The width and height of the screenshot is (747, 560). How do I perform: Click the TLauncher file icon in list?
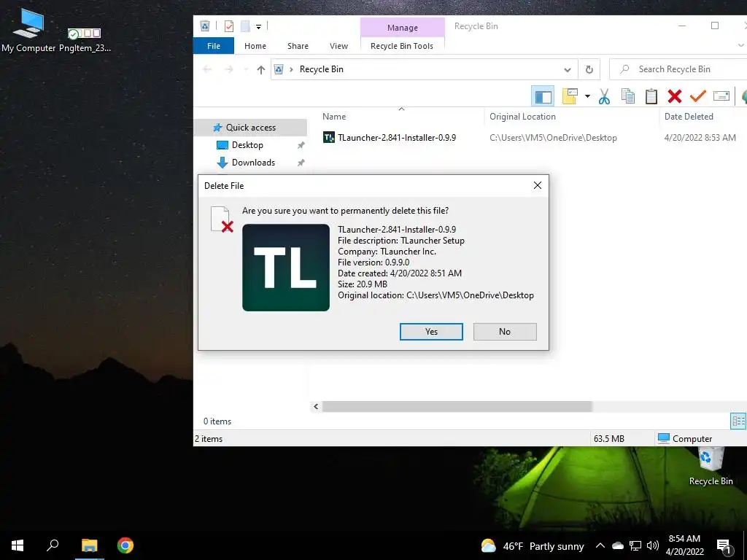(329, 138)
